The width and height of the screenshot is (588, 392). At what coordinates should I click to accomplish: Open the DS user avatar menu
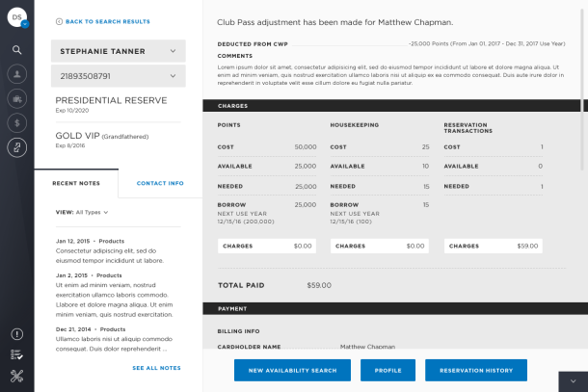coord(17,17)
